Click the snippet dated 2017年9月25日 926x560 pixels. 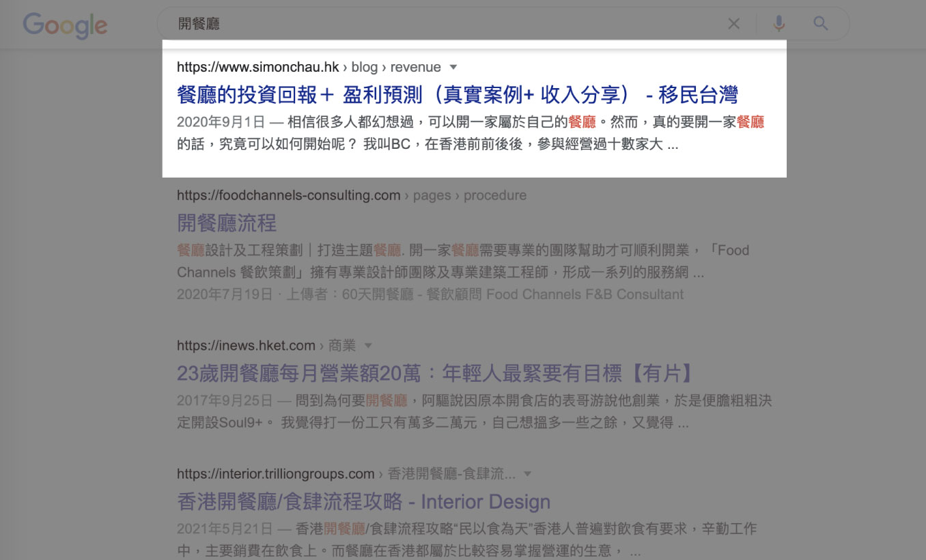click(473, 411)
